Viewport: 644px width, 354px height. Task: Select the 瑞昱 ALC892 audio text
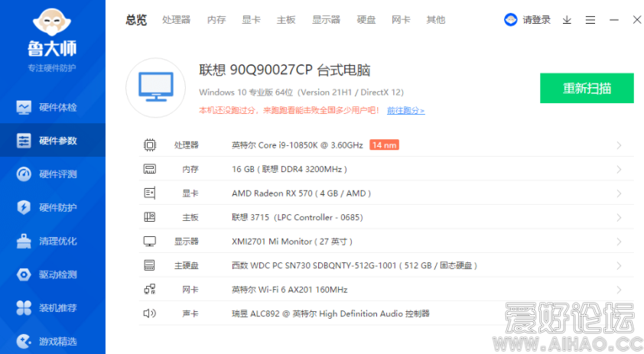(x=330, y=313)
